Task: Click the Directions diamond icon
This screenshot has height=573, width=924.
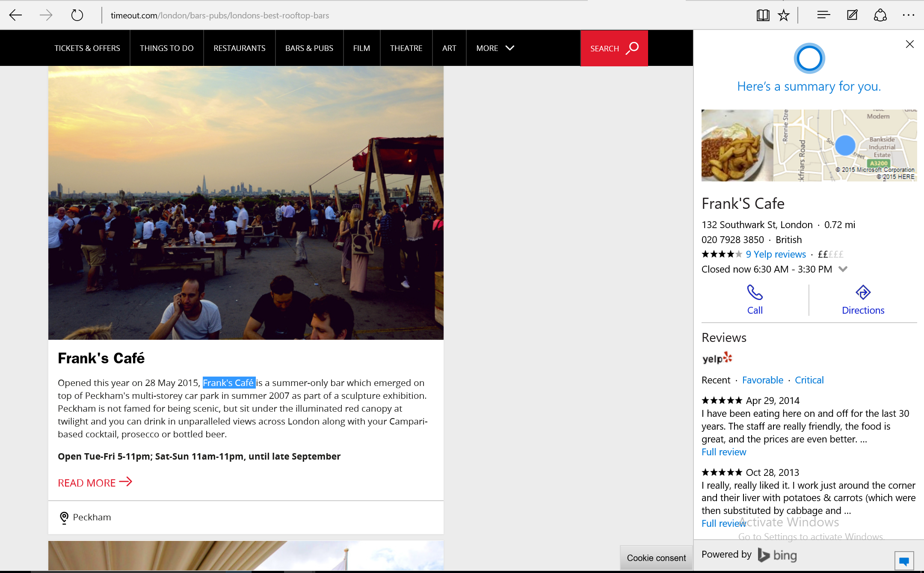Action: [863, 292]
